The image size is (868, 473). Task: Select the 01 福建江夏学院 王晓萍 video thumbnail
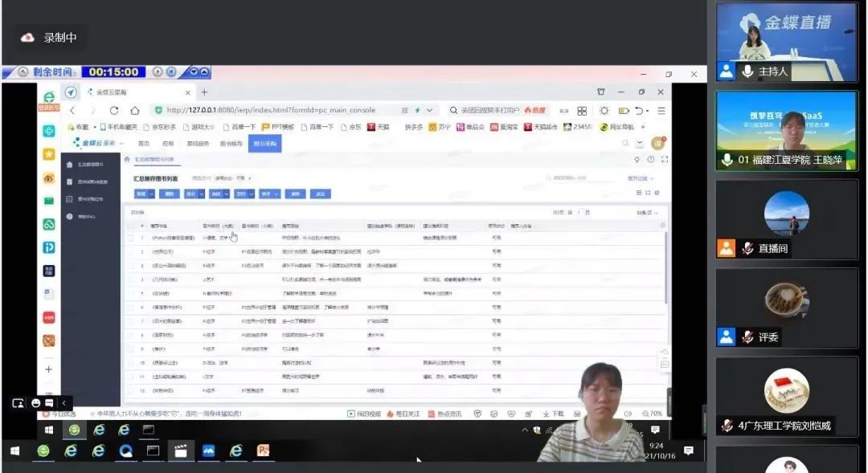787,131
